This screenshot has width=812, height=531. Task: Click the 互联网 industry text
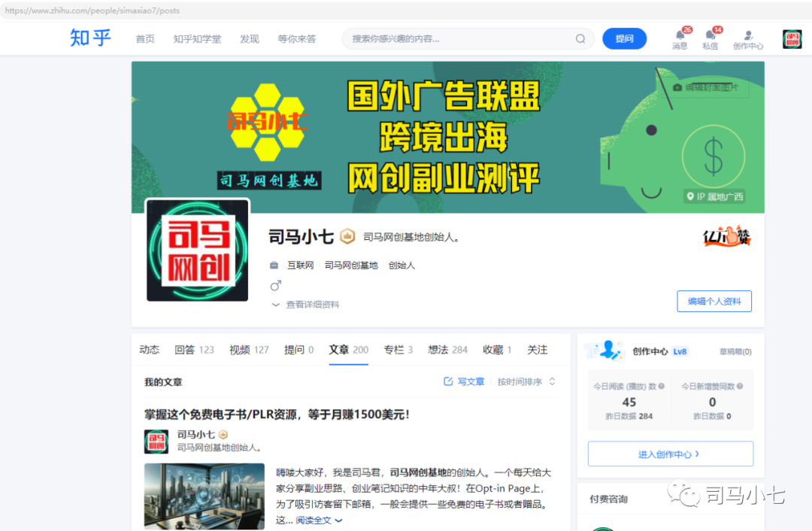pyautogui.click(x=300, y=265)
